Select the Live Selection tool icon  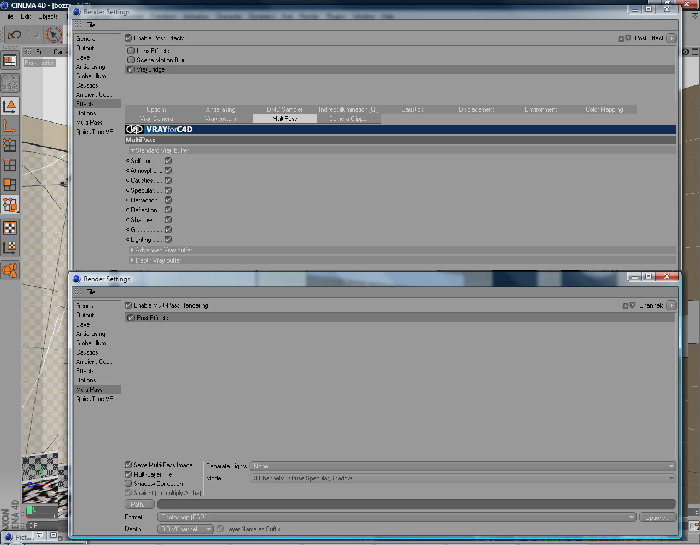[x=53, y=35]
